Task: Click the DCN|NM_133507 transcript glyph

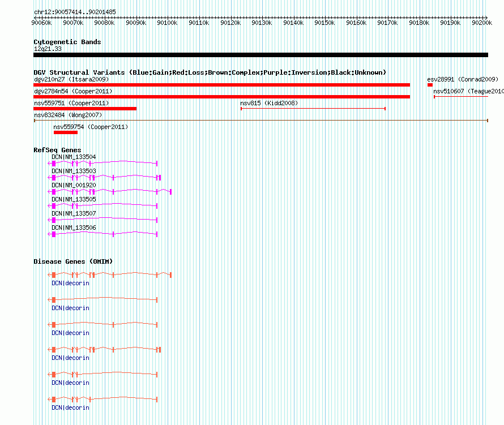Action: (102, 220)
